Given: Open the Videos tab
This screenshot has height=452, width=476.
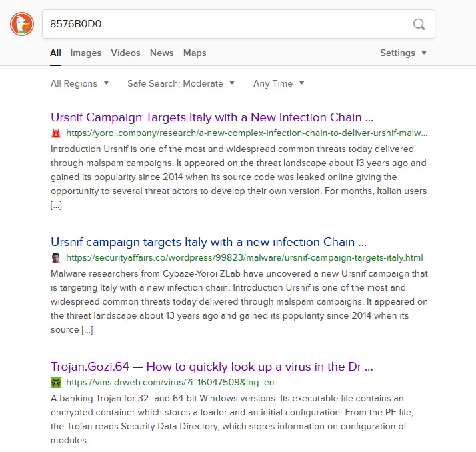Looking at the screenshot, I should click(125, 53).
